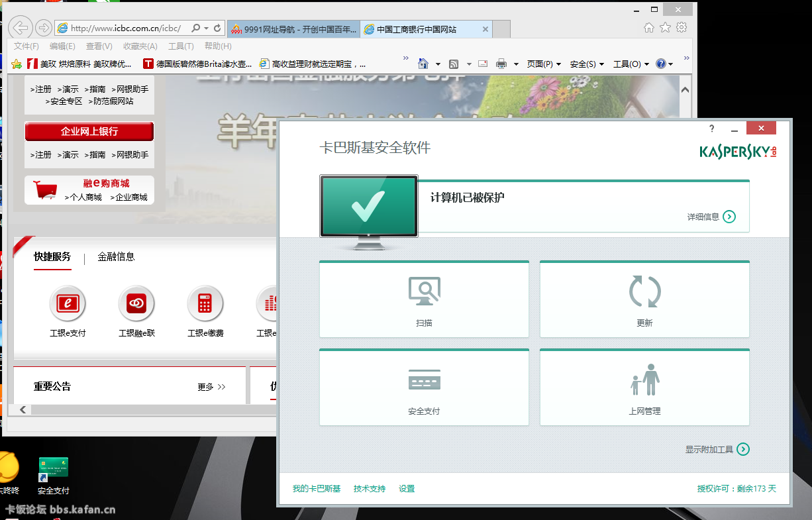Show additional tools in Kaspersky
This screenshot has width=812, height=520.
[717, 449]
